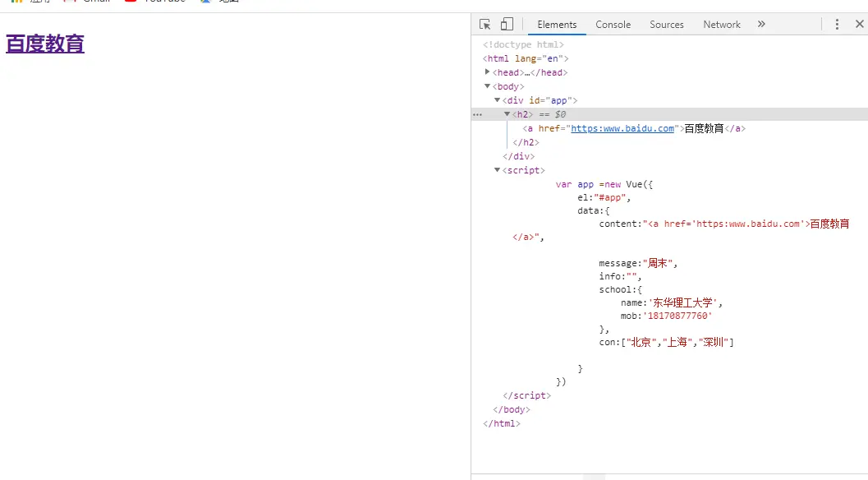Click the mob:'18170877760' code line

[x=666, y=316]
